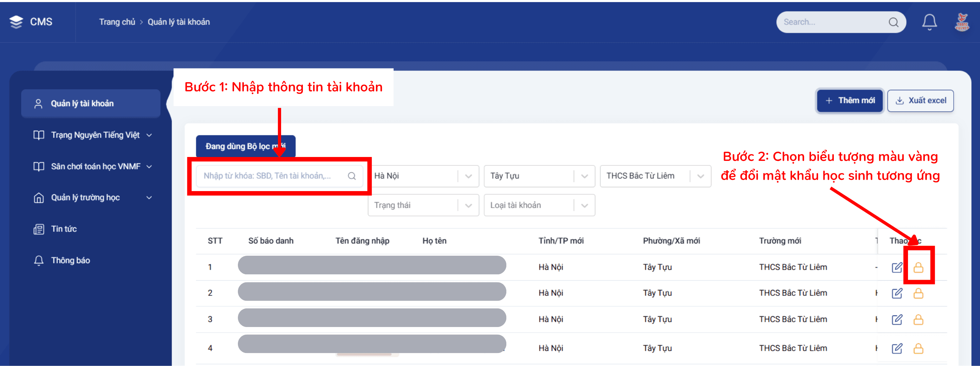The image size is (980, 366).
Task: Click the Phường/Xã mới column header
Action: click(671, 241)
